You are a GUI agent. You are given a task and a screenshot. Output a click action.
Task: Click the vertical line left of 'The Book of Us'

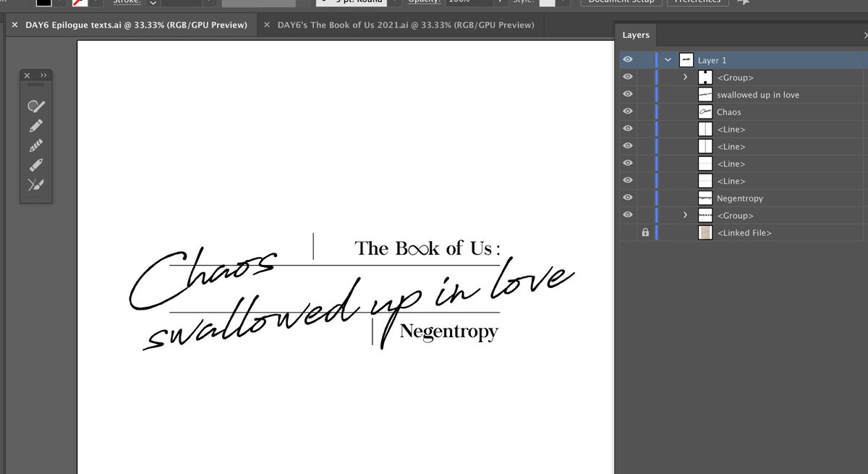point(313,246)
